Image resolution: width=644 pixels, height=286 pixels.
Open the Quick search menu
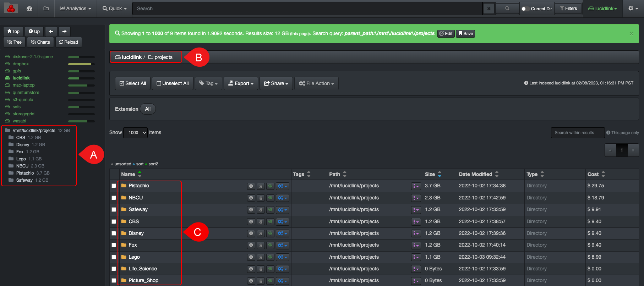[114, 9]
